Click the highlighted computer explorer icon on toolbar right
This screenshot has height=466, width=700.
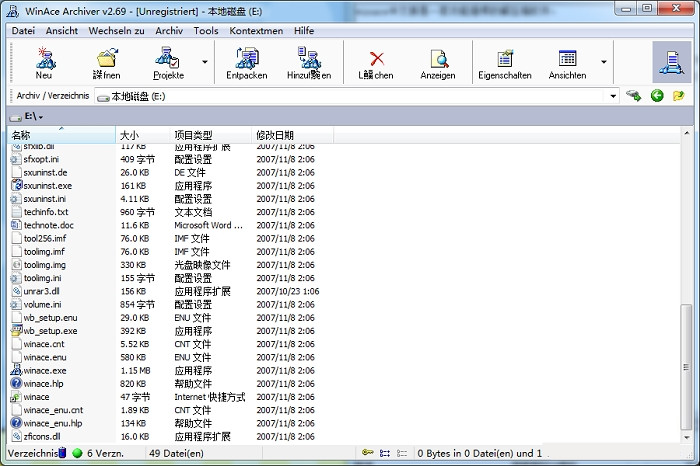tap(671, 62)
